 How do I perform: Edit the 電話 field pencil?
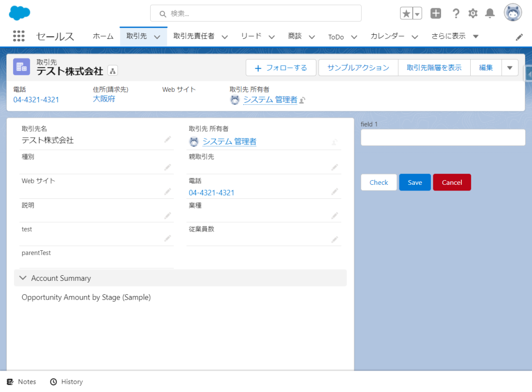pyautogui.click(x=335, y=192)
